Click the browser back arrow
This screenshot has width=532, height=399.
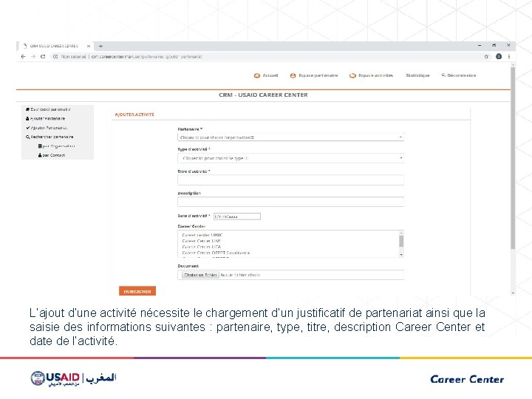tap(23, 57)
